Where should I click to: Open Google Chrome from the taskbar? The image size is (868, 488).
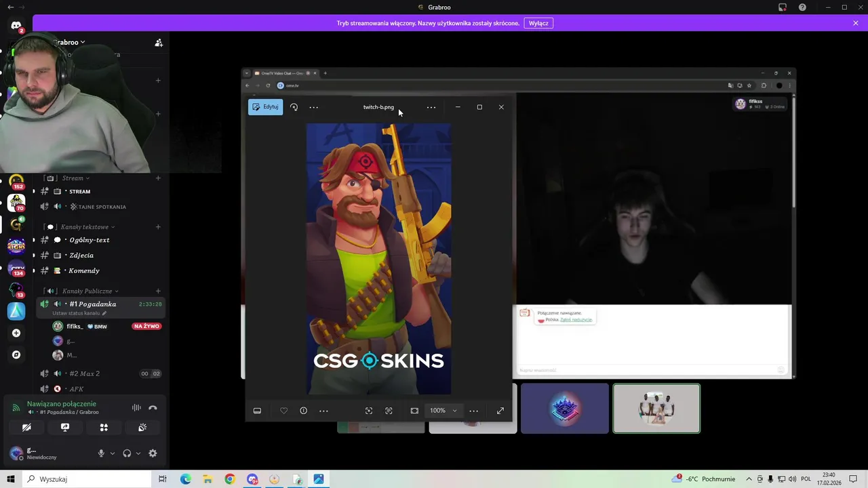click(x=230, y=479)
